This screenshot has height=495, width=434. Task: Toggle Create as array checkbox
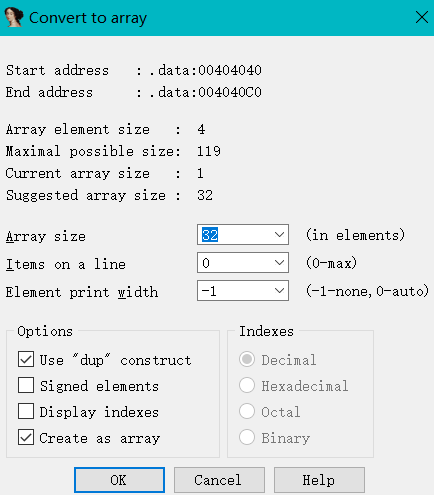[x=26, y=437]
